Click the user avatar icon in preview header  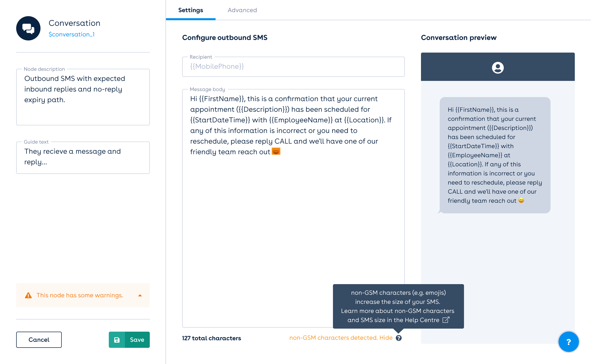(498, 67)
